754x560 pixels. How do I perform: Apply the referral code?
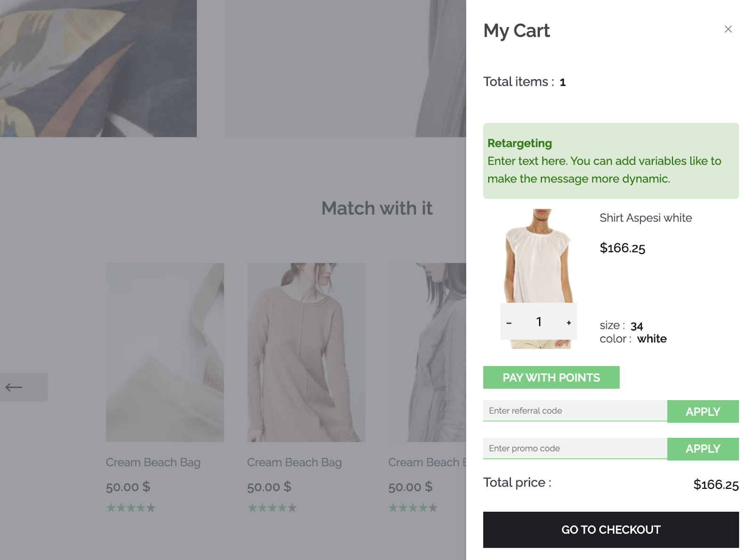pos(703,412)
